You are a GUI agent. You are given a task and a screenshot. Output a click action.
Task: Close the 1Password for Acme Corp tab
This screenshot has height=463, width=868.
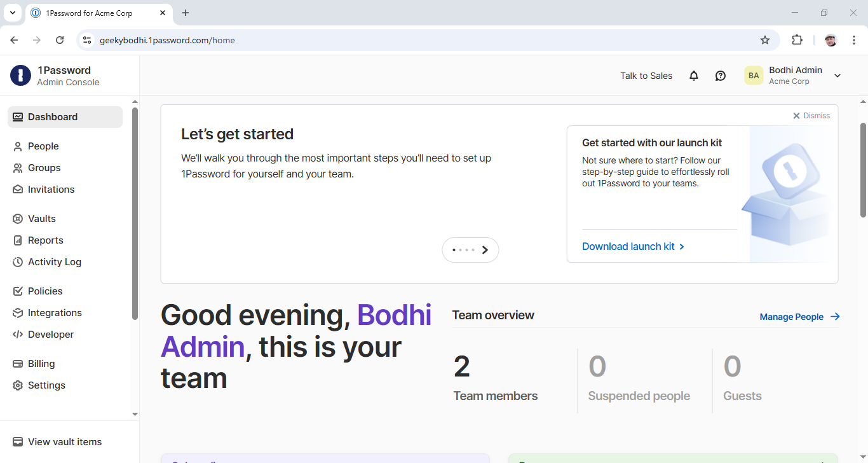click(163, 13)
